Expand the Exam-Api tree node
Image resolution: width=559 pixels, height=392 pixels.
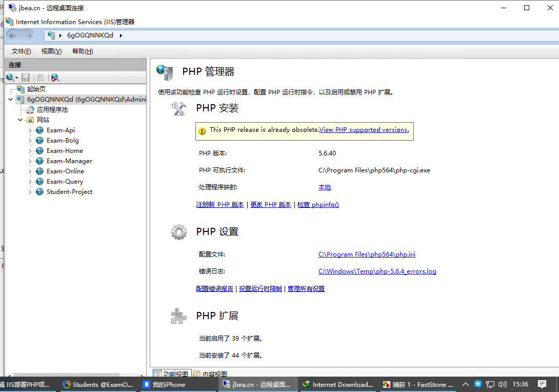(x=30, y=130)
